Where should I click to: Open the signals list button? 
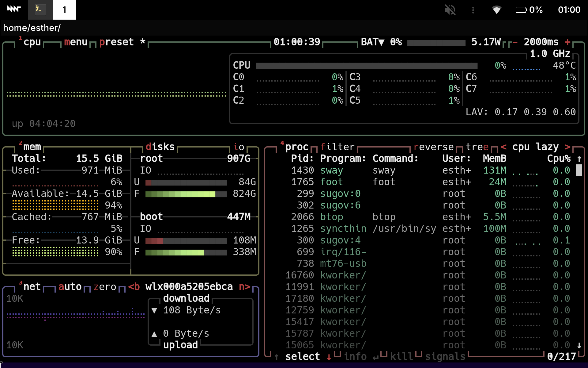(445, 357)
